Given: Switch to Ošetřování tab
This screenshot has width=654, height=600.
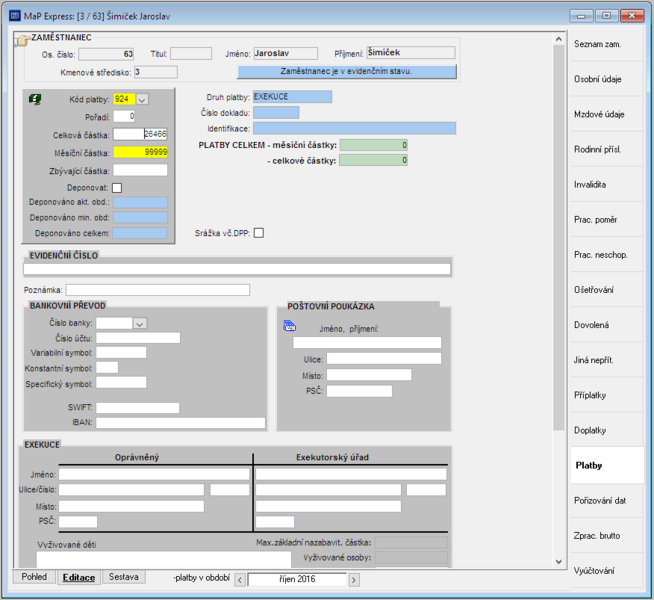Looking at the screenshot, I should [x=607, y=290].
